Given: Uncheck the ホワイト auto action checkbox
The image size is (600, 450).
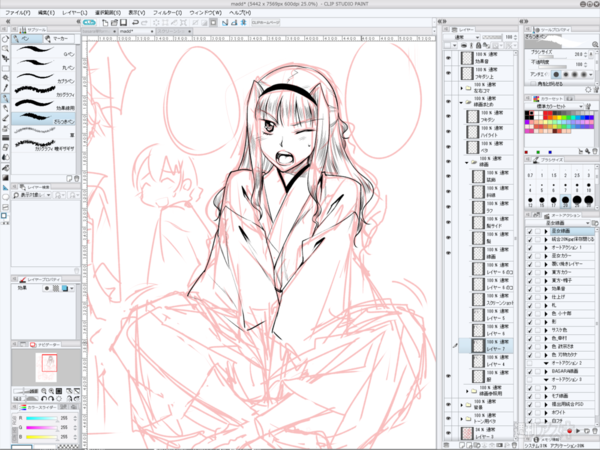Looking at the screenshot, I should [x=530, y=412].
